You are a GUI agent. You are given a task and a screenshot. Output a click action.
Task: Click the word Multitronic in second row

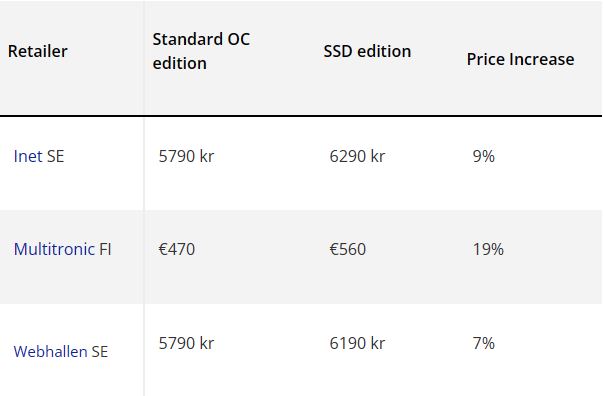pyautogui.click(x=54, y=249)
